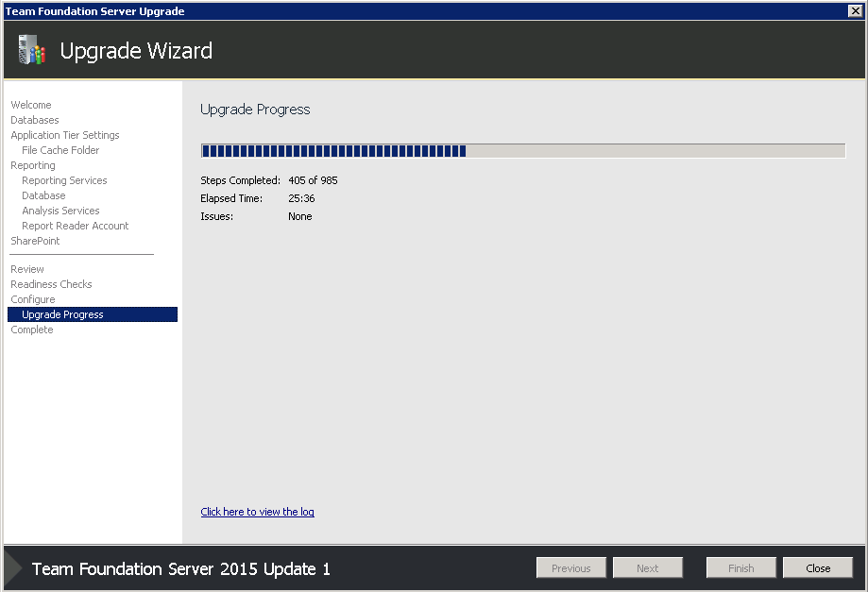
Task: Click the Next button
Action: [648, 567]
